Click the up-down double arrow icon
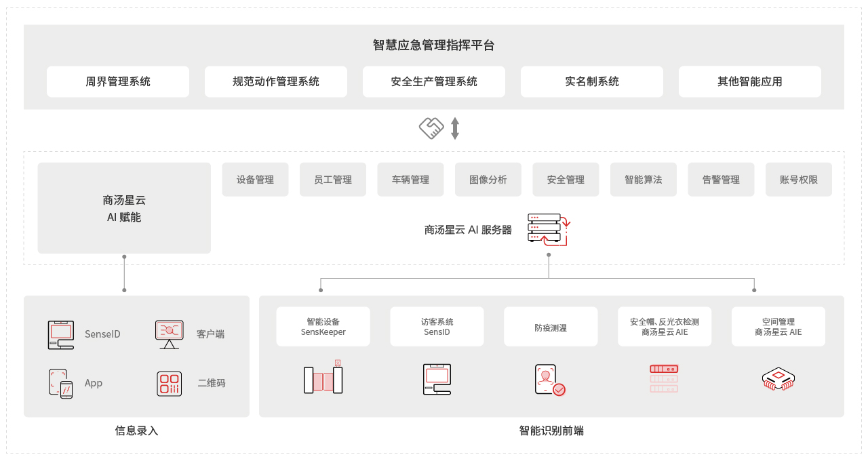Image resolution: width=868 pixels, height=461 pixels. [455, 128]
